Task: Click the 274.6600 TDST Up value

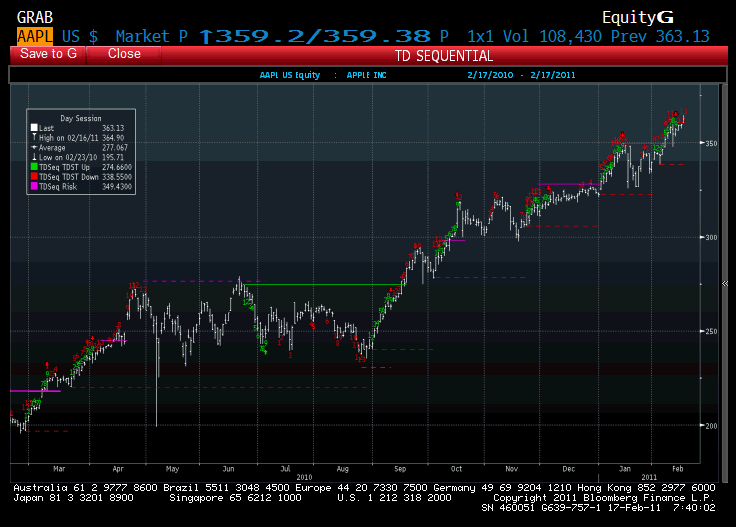Action: coord(117,167)
